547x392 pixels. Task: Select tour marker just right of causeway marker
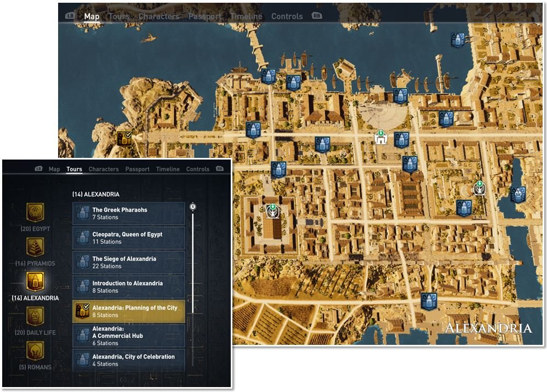[x=293, y=83]
